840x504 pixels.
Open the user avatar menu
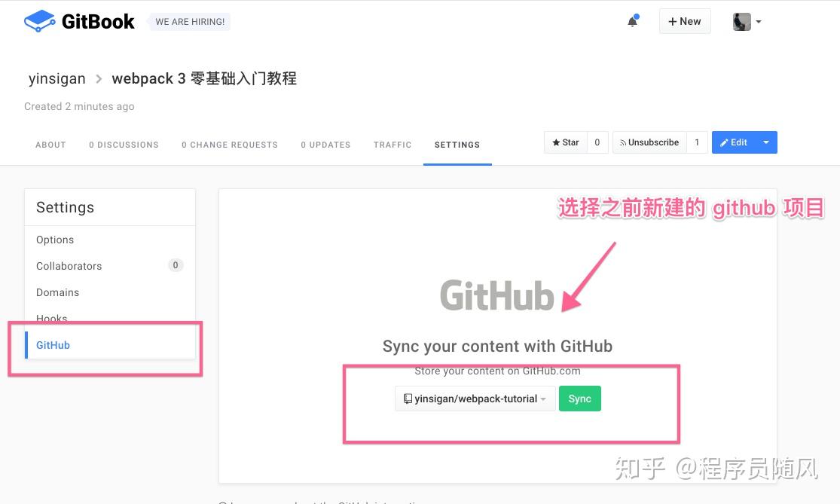(x=741, y=21)
